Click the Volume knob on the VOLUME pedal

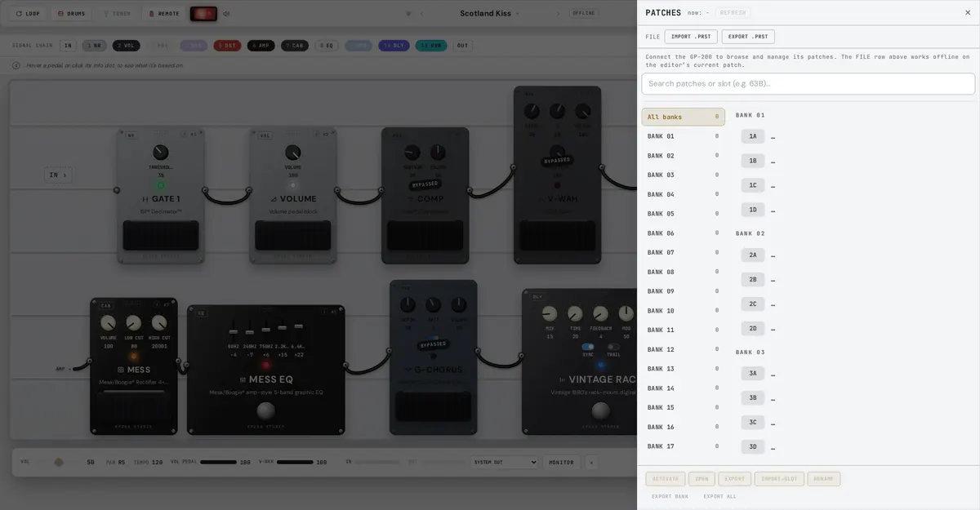[292, 153]
